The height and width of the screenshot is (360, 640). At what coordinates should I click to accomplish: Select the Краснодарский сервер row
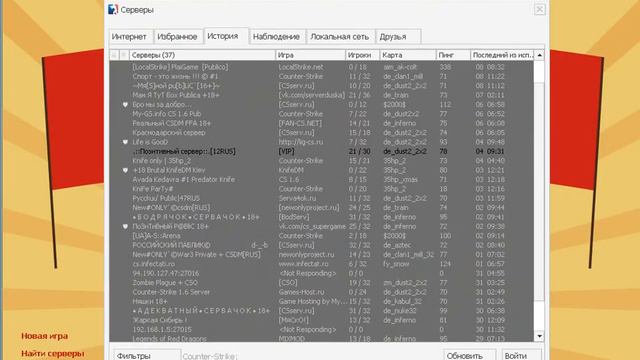pyautogui.click(x=321, y=133)
